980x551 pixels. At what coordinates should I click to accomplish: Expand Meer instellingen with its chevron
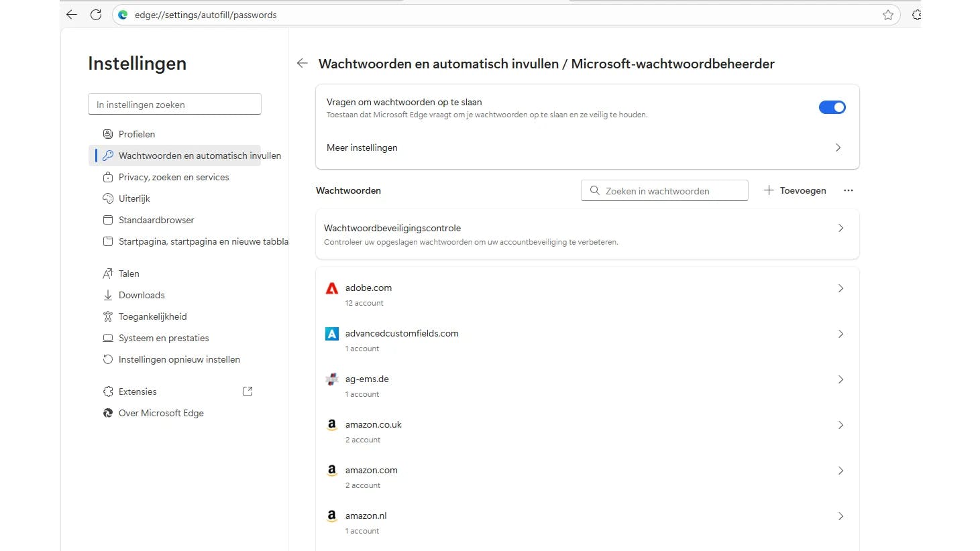(x=838, y=147)
